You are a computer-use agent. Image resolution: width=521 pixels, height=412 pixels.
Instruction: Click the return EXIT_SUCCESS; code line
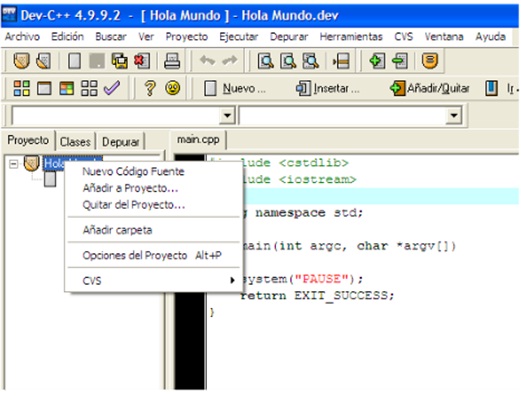[318, 295]
